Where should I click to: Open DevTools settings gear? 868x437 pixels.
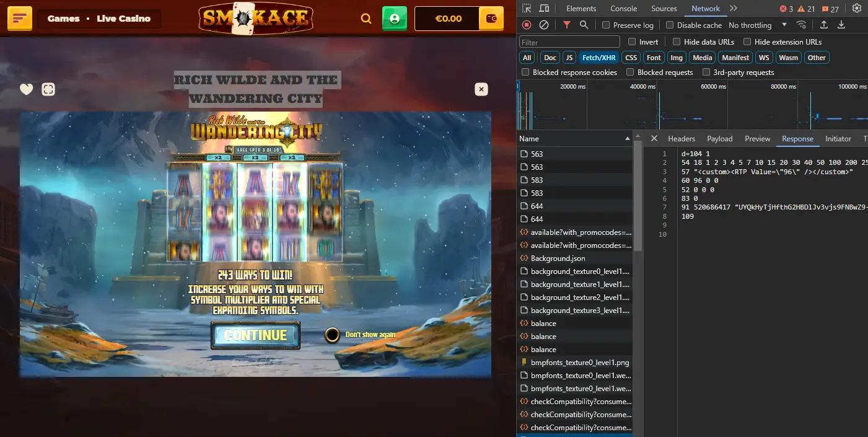(857, 9)
